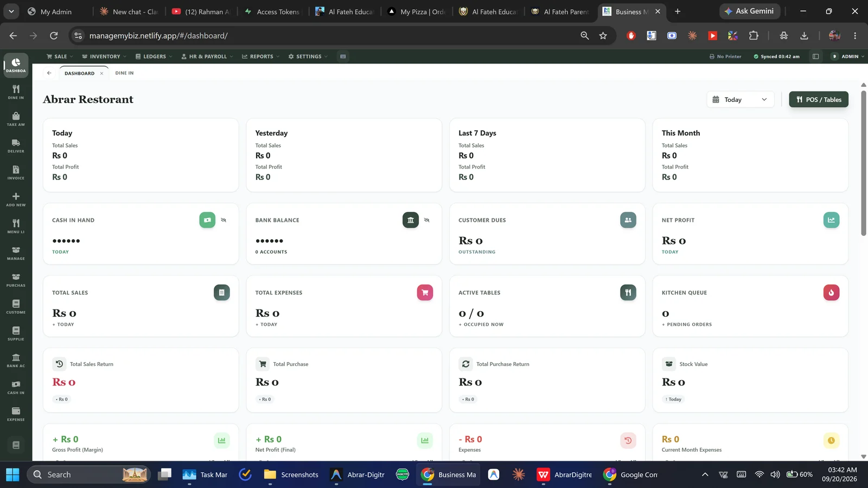The height and width of the screenshot is (488, 868).
Task: Click the Customer Dues people icon
Action: (x=628, y=220)
